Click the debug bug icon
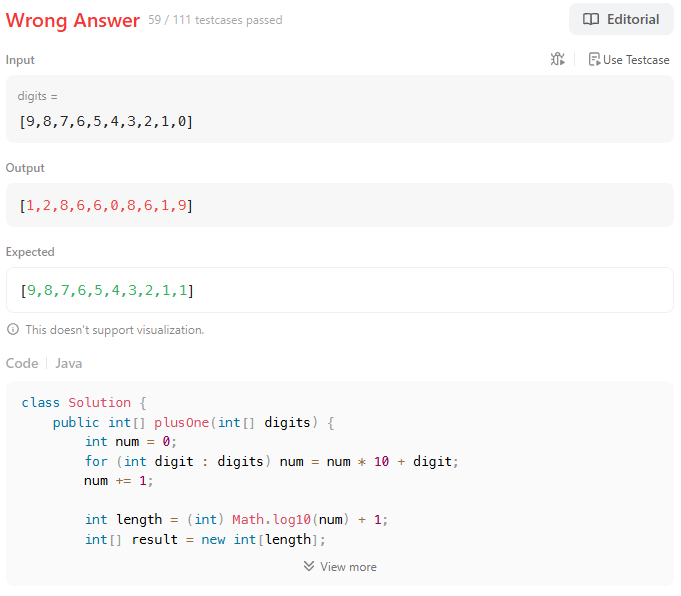 (x=558, y=59)
